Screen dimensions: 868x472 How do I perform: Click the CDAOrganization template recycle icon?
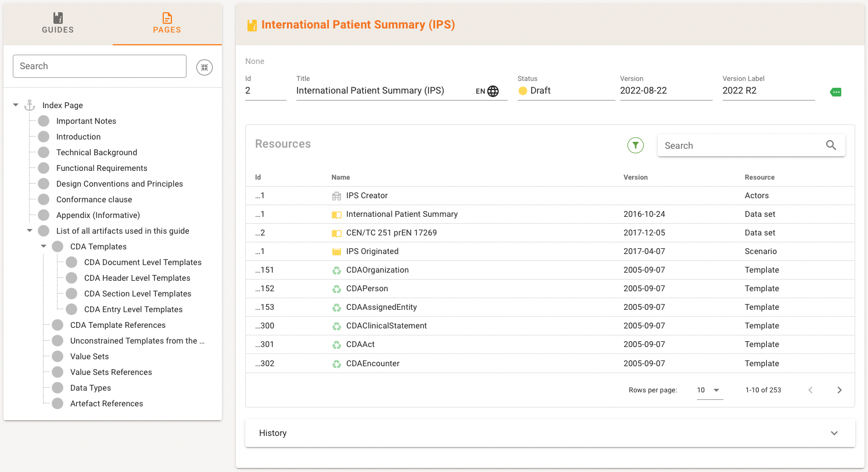tap(336, 270)
